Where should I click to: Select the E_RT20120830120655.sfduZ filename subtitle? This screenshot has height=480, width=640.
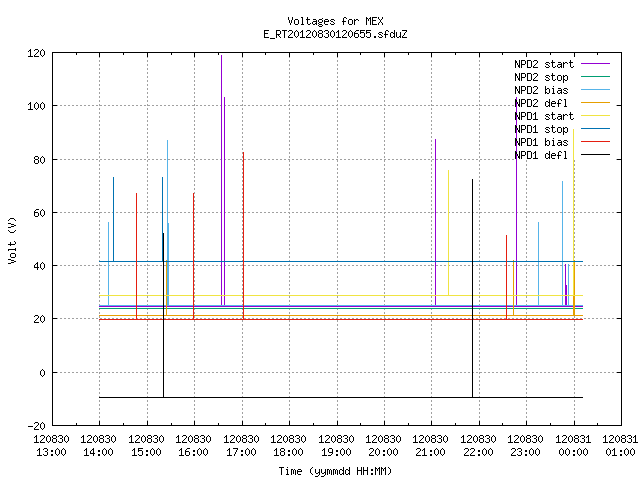point(335,34)
